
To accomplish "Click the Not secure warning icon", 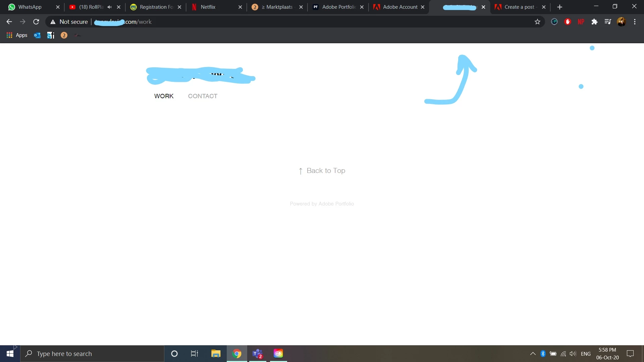I will [53, 22].
